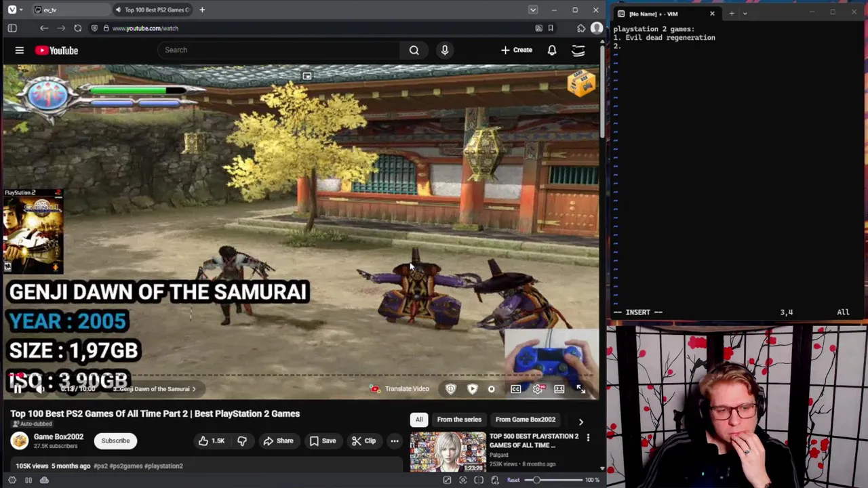Adjust the browser zoom slider
868x488 pixels.
[x=553, y=480]
